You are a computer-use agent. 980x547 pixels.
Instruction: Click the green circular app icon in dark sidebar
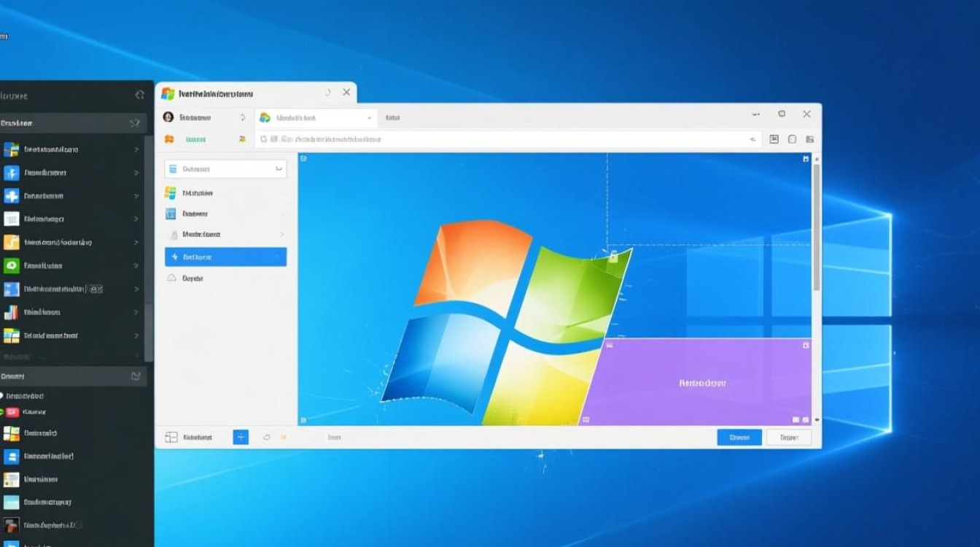[x=11, y=266]
